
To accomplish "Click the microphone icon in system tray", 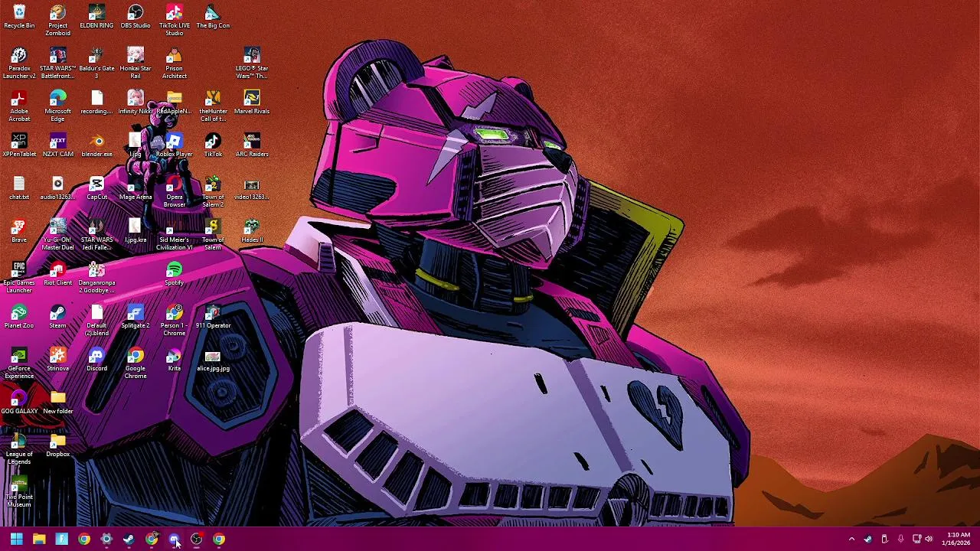I will pyautogui.click(x=900, y=539).
